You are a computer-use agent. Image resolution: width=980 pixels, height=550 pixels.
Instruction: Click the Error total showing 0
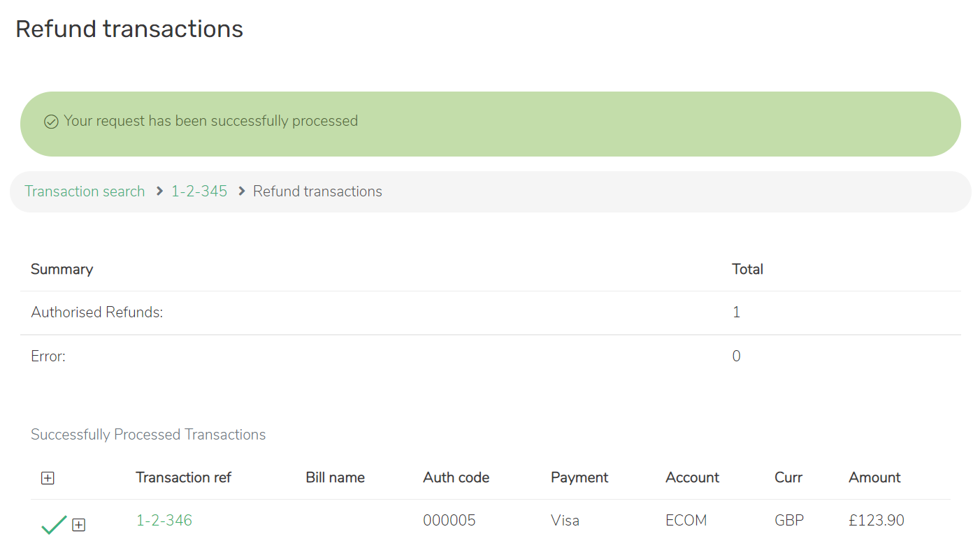tap(736, 356)
